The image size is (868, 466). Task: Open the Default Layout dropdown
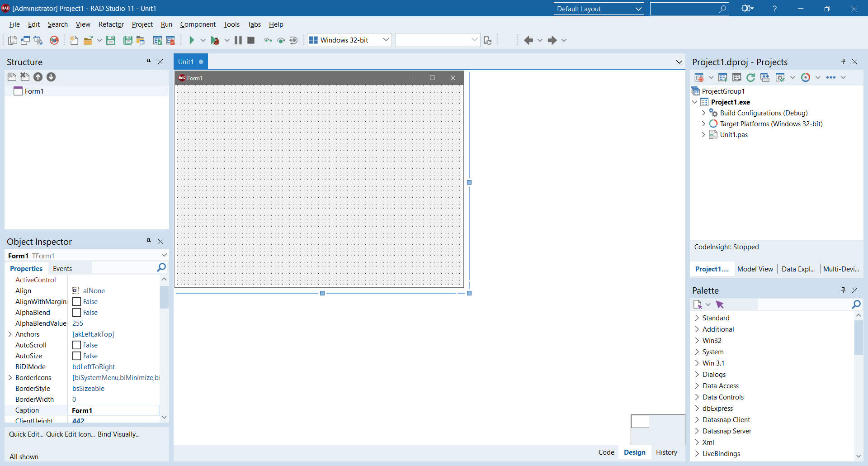599,9
